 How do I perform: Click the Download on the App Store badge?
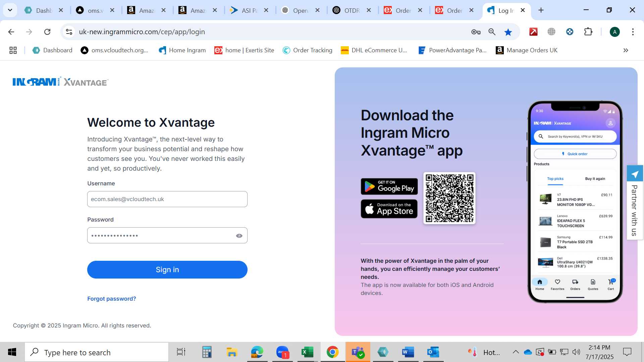389,209
